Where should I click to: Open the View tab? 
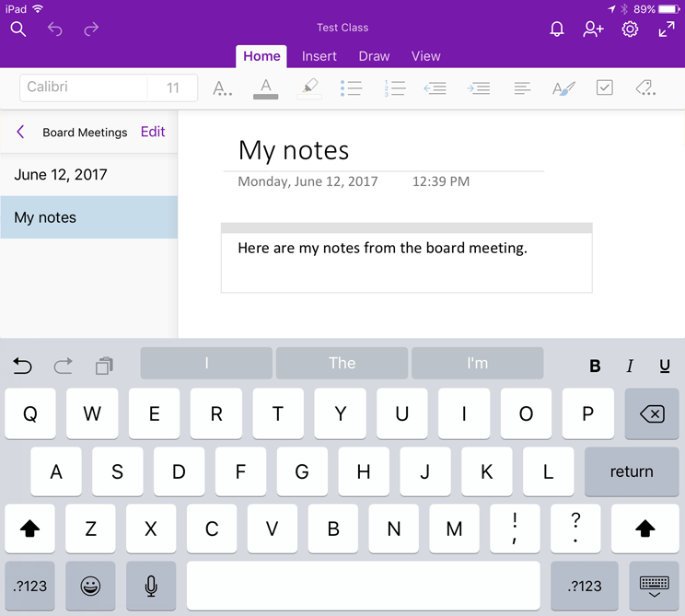click(425, 56)
